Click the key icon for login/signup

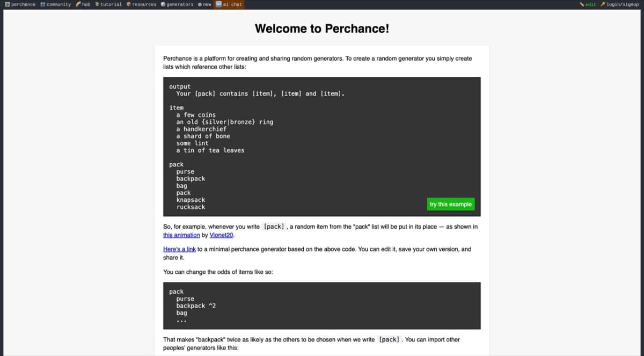click(603, 4)
